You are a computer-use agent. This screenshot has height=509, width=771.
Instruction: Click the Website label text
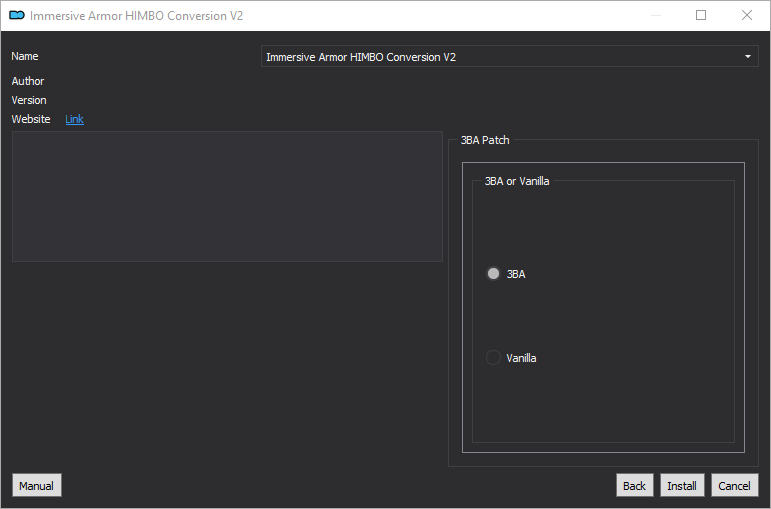pyautogui.click(x=31, y=119)
